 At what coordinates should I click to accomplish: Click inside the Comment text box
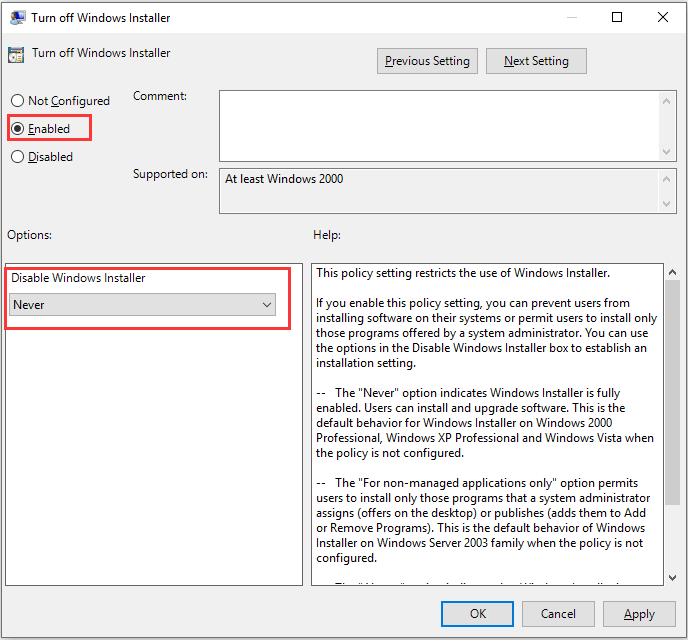[439, 126]
